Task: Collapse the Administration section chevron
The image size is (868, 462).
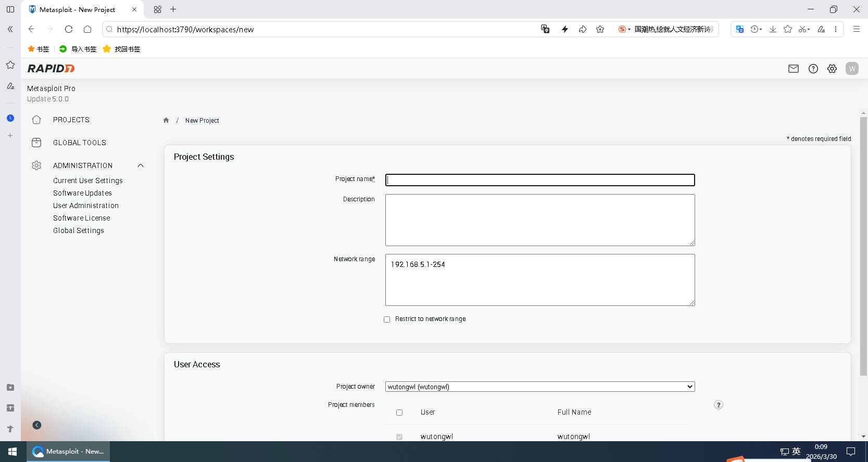Action: pos(140,165)
